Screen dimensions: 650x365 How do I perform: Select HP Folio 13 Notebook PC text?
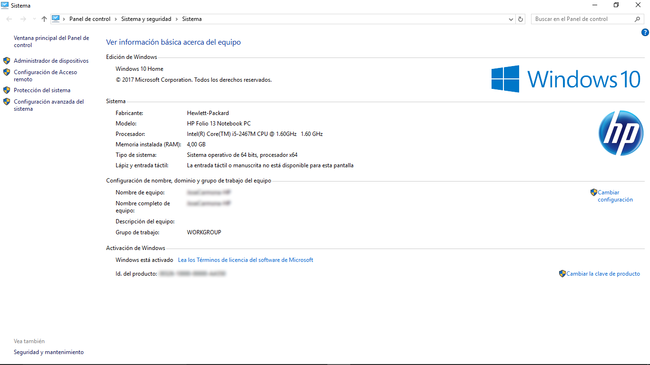[x=218, y=124]
